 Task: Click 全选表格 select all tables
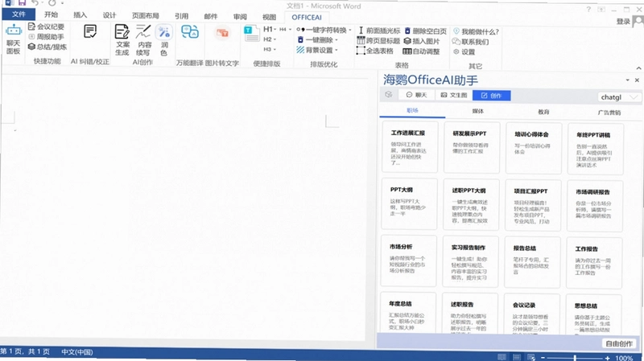(x=374, y=51)
